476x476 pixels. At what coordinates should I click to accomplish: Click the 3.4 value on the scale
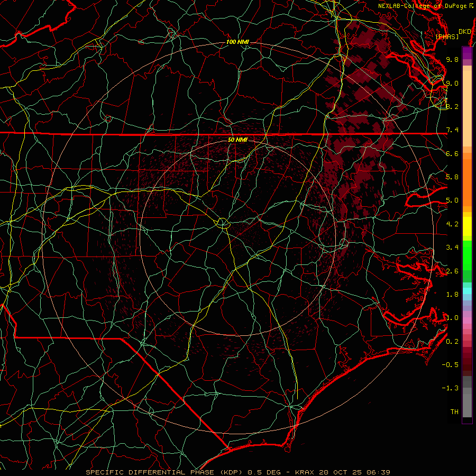(x=452, y=248)
